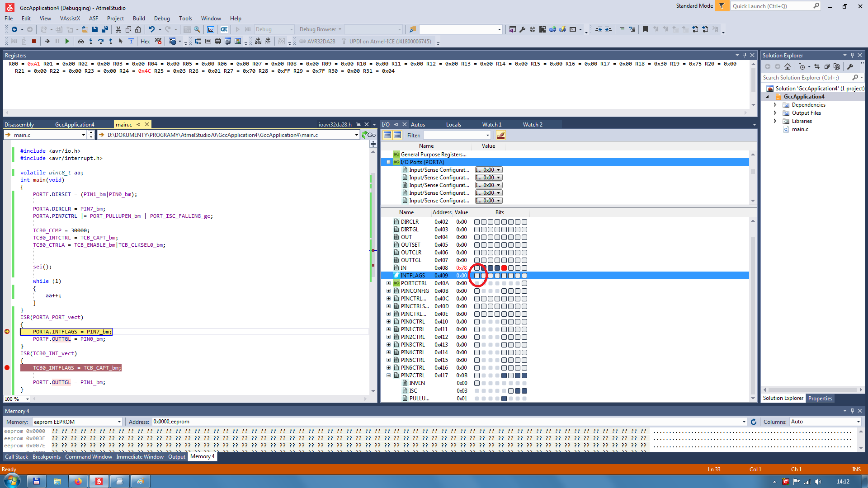Click the Step Over icon
The height and width of the screenshot is (488, 868).
[100, 41]
